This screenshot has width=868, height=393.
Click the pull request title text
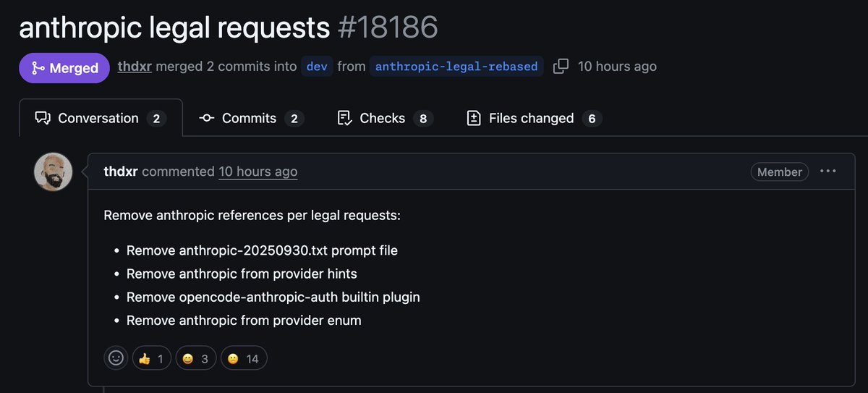[174, 27]
